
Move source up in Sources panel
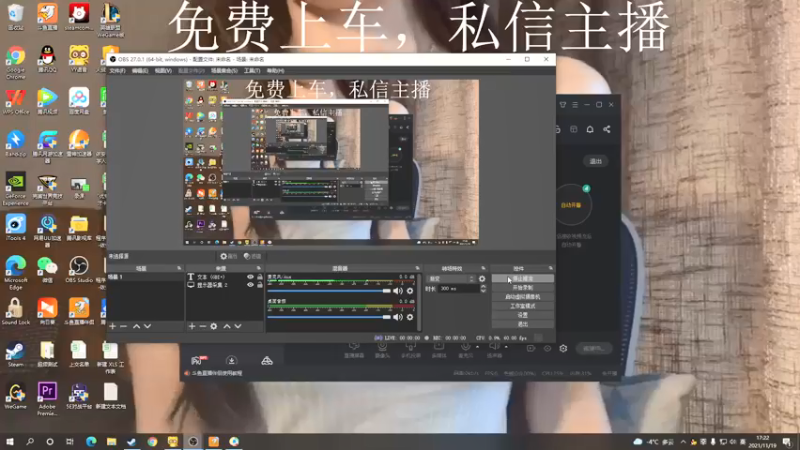tap(227, 326)
